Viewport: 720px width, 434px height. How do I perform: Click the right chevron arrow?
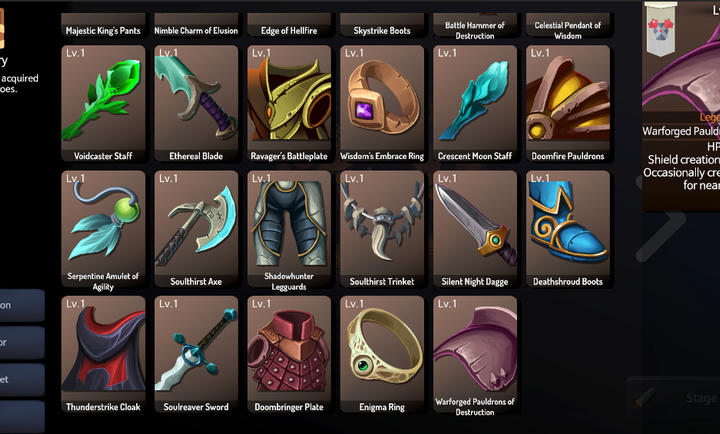coord(661,219)
